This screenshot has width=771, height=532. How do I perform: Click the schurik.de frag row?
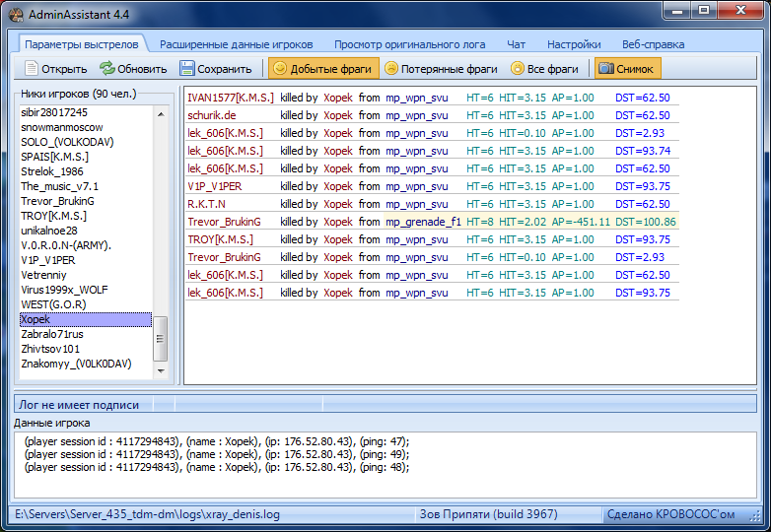(432, 115)
